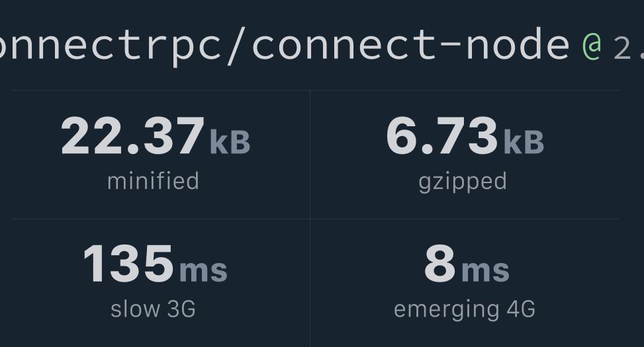
Task: Click the connectrpc/connect-node package name field
Action: (285, 46)
